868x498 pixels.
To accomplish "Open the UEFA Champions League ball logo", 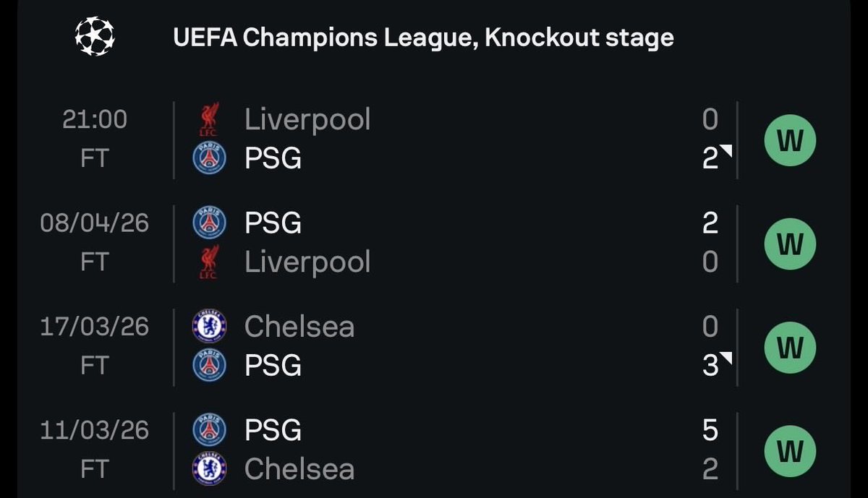I will [95, 36].
